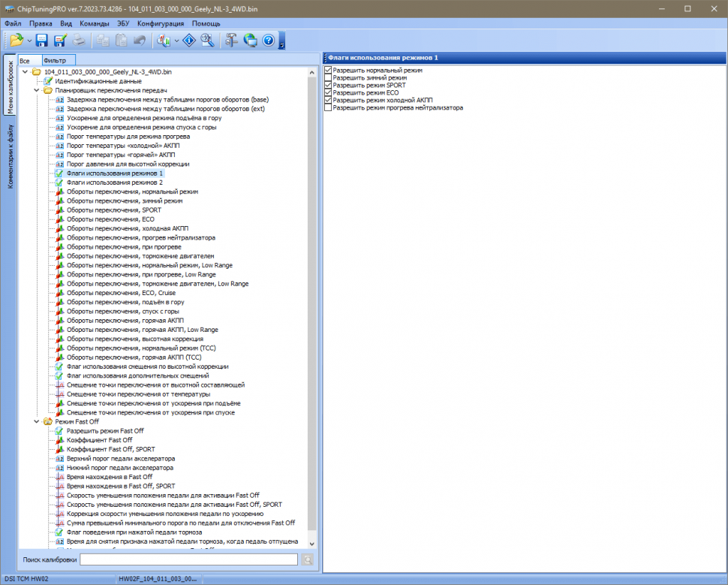Click the open file folder icon
The image size is (728, 585).
tap(16, 41)
